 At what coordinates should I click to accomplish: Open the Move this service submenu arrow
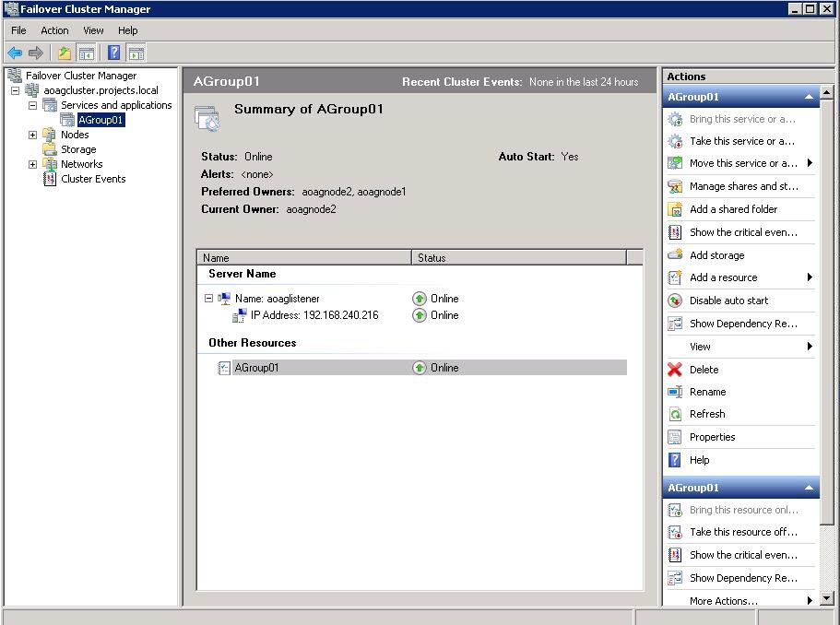click(x=810, y=163)
